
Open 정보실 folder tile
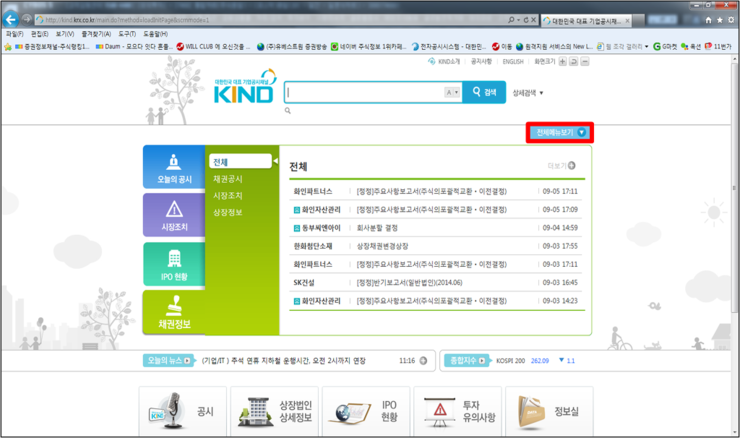tap(549, 411)
